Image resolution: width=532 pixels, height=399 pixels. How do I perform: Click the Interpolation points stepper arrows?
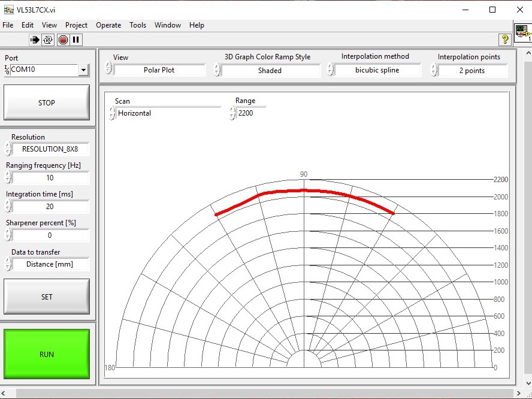(x=434, y=70)
